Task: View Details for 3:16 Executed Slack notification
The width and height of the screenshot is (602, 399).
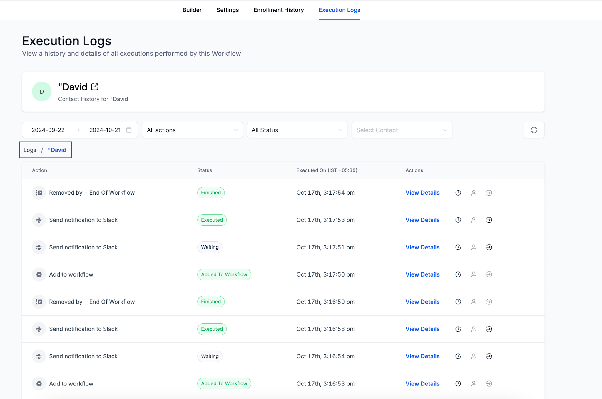Action: pos(422,329)
